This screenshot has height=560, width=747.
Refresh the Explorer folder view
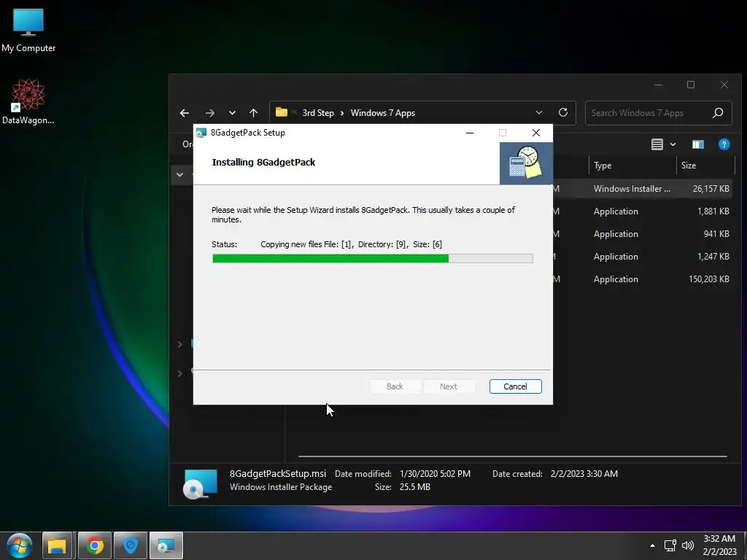pos(563,112)
